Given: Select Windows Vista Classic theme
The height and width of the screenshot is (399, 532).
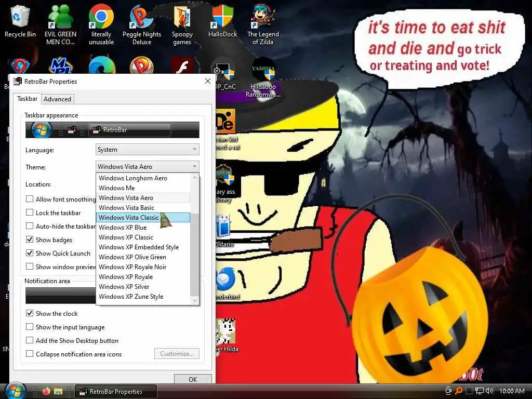Looking at the screenshot, I should pyautogui.click(x=143, y=218).
